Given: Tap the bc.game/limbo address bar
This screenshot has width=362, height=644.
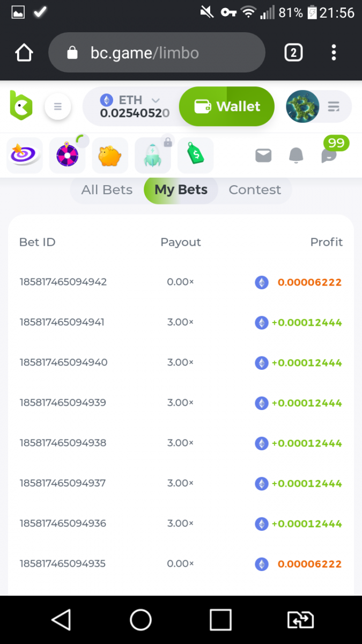Looking at the screenshot, I should (157, 53).
